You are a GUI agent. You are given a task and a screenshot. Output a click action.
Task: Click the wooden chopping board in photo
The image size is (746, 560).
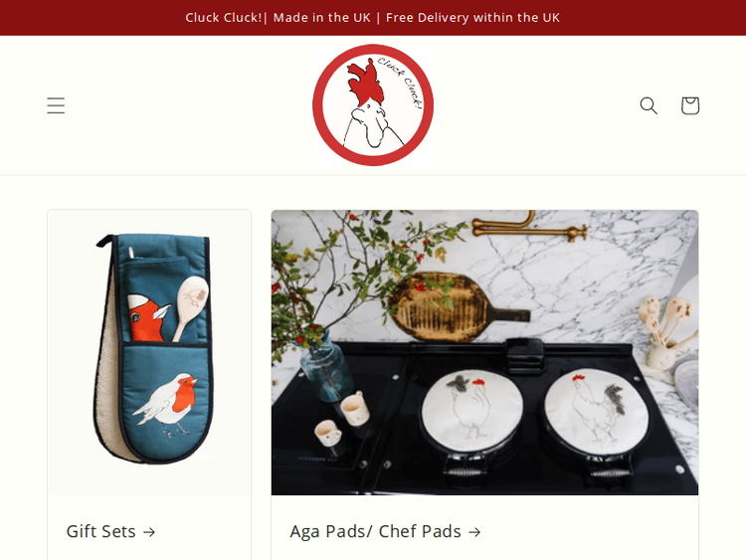[x=457, y=306]
